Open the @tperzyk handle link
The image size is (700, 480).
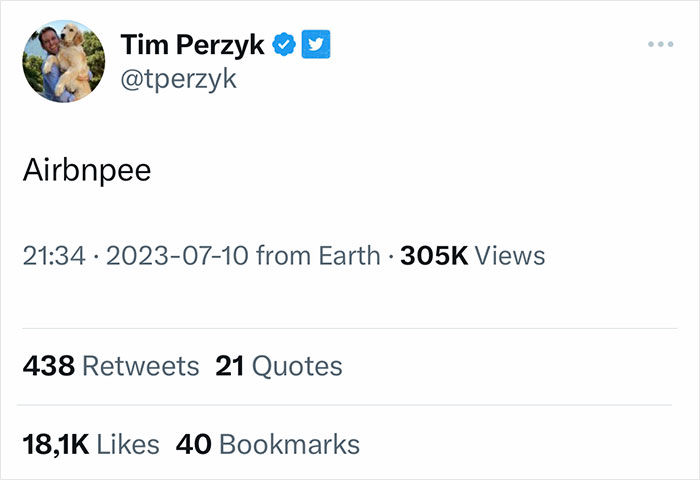coord(178,79)
